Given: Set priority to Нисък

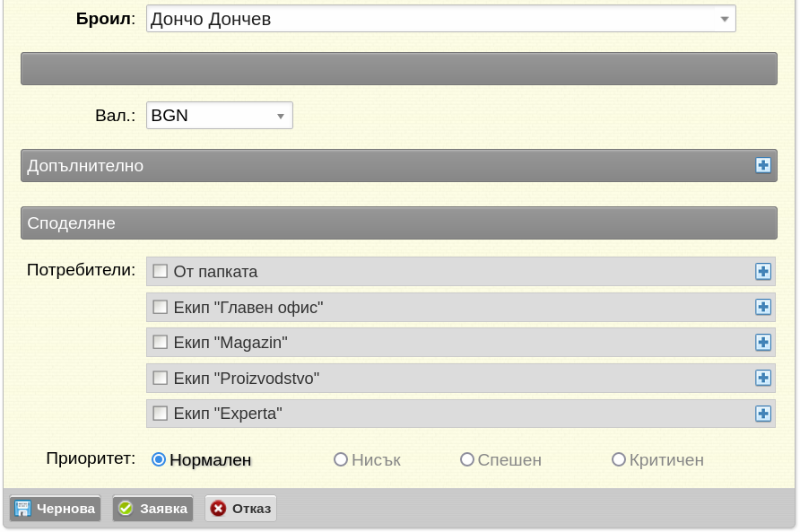Looking at the screenshot, I should (340, 459).
